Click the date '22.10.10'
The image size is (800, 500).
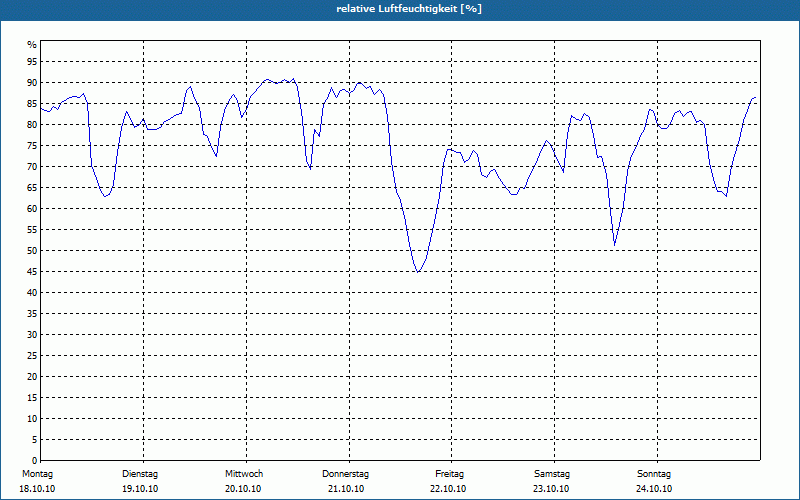pos(448,489)
